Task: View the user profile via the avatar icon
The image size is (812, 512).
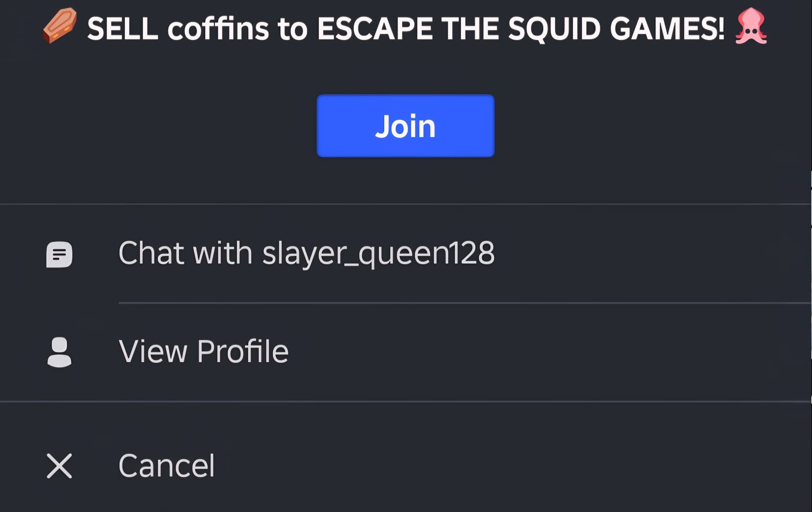Action: [59, 352]
